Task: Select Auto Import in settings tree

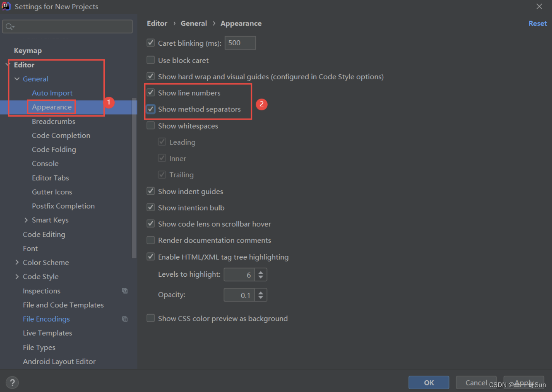Action: point(52,93)
